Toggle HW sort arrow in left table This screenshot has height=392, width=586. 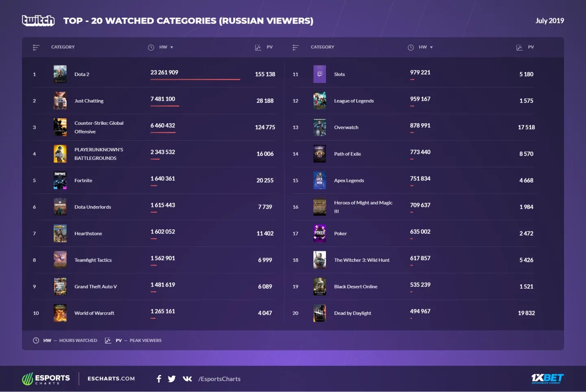pos(172,48)
